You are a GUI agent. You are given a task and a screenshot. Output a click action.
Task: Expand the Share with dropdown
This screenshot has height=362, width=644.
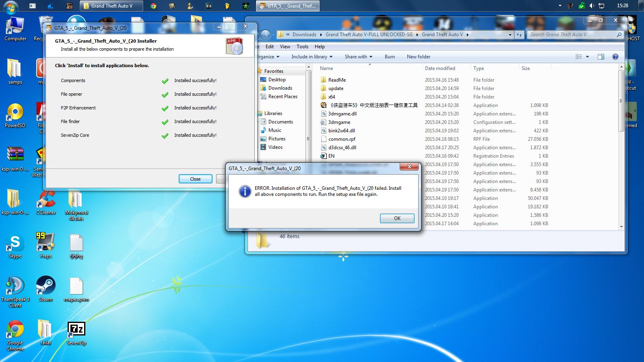[x=358, y=57]
